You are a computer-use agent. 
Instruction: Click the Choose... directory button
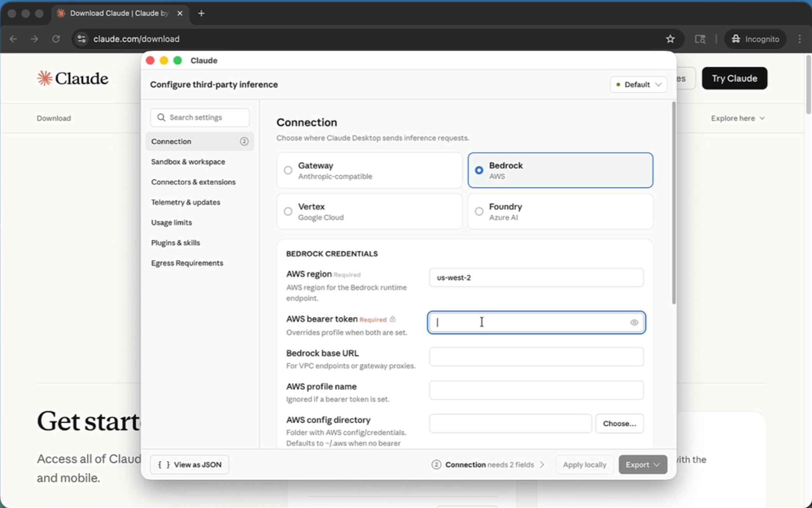click(619, 423)
